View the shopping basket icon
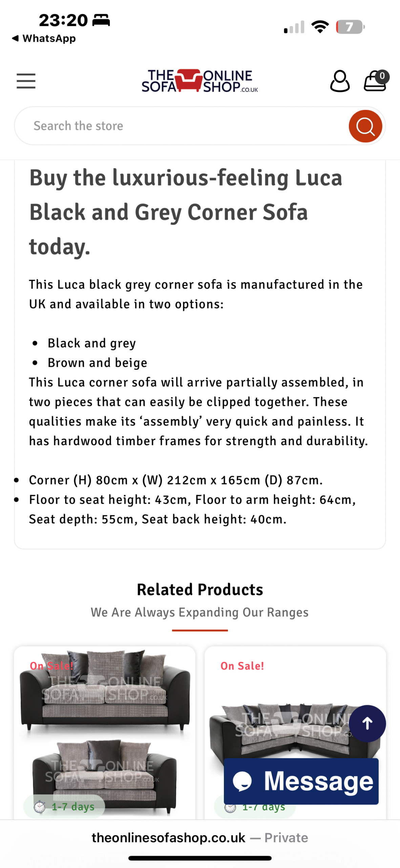Viewport: 400px width, 868px height. [376, 81]
